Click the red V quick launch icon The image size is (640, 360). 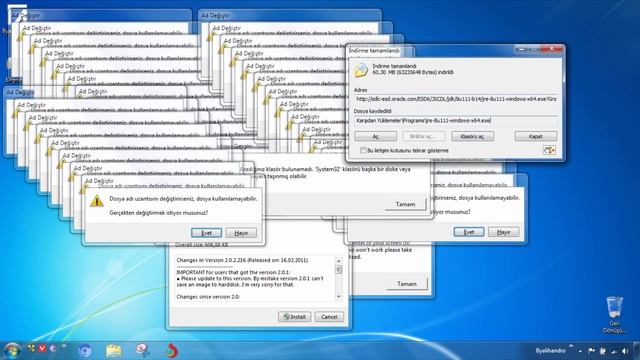pyautogui.click(x=42, y=348)
